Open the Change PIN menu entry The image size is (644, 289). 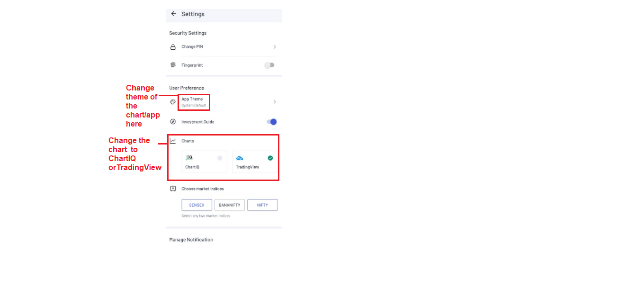(x=192, y=47)
